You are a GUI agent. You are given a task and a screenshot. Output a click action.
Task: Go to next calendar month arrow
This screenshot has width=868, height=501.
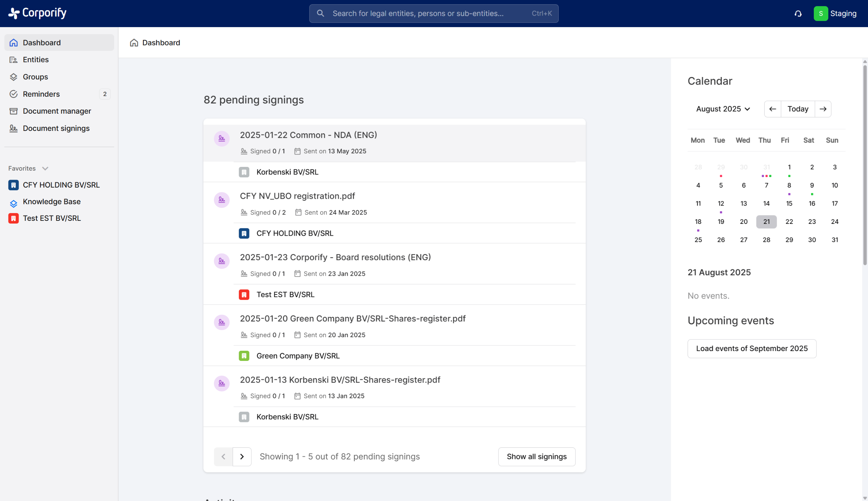[823, 109]
